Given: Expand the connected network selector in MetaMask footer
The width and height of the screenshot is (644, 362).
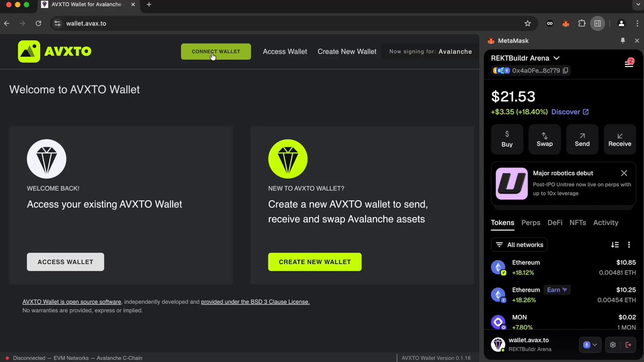Looking at the screenshot, I should click(x=590, y=345).
